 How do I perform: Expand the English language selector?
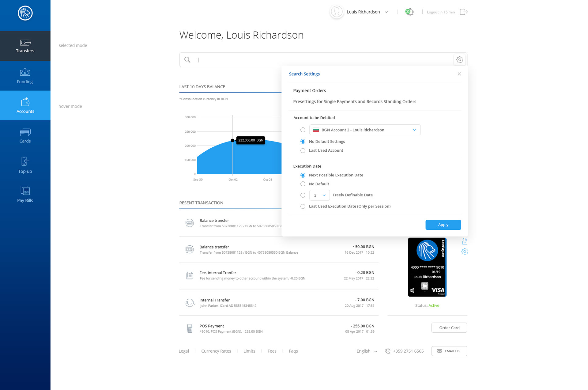tap(367, 351)
